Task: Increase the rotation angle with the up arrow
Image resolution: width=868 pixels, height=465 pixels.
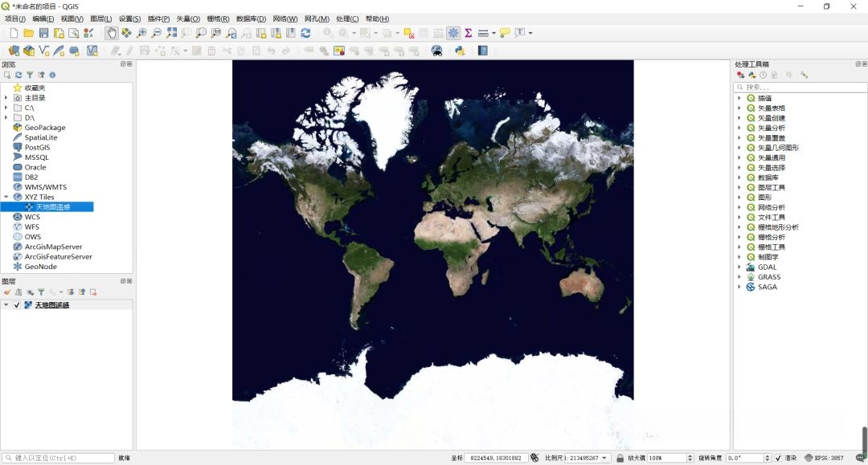Action: point(768,455)
